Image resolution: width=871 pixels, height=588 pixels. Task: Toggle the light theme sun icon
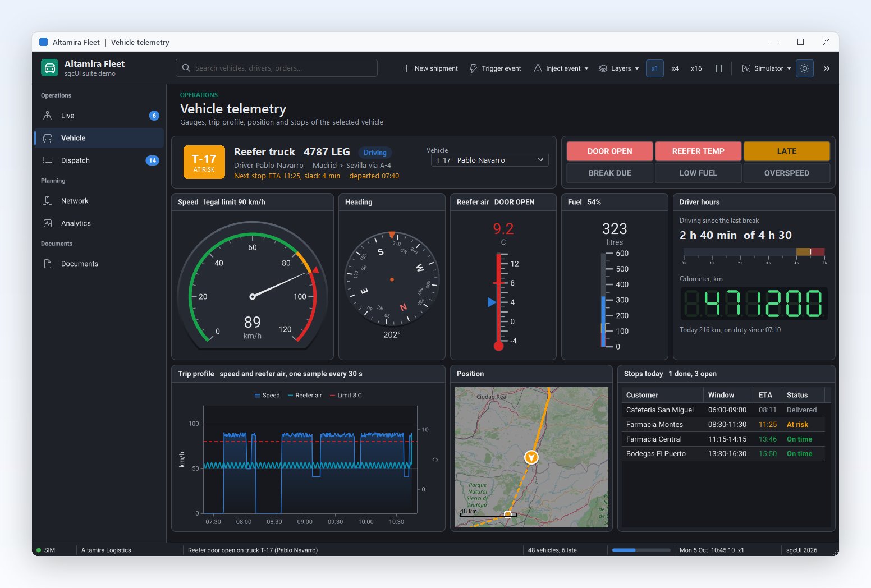tap(805, 68)
